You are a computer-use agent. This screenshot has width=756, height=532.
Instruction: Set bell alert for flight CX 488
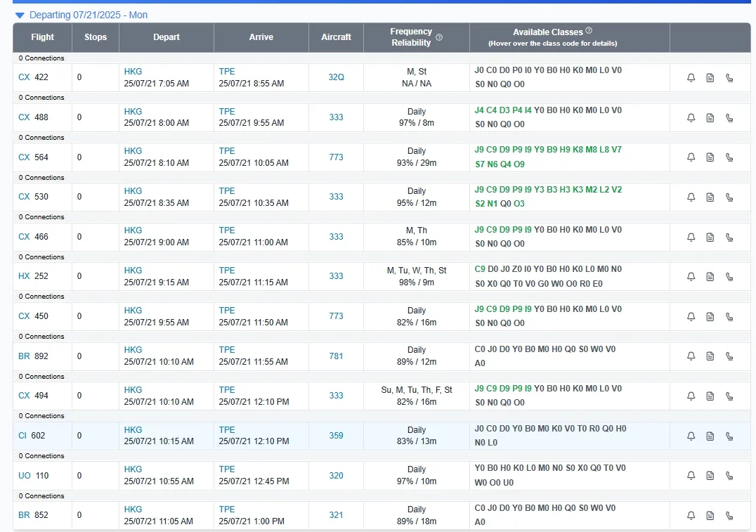point(691,117)
